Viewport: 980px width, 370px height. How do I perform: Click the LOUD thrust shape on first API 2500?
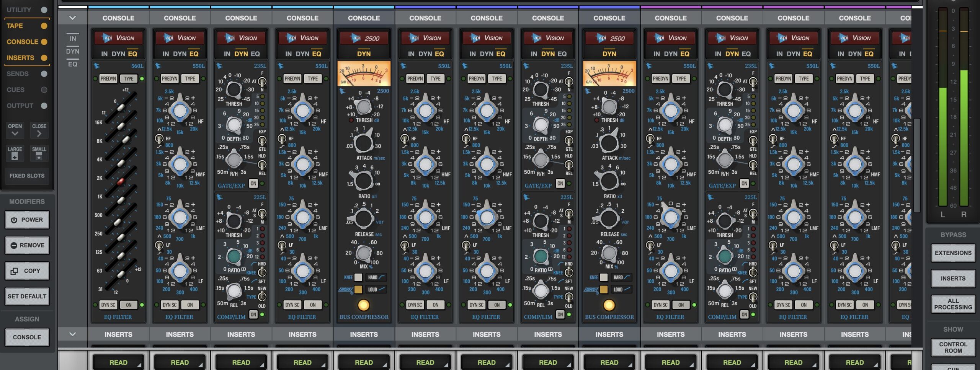pos(376,289)
